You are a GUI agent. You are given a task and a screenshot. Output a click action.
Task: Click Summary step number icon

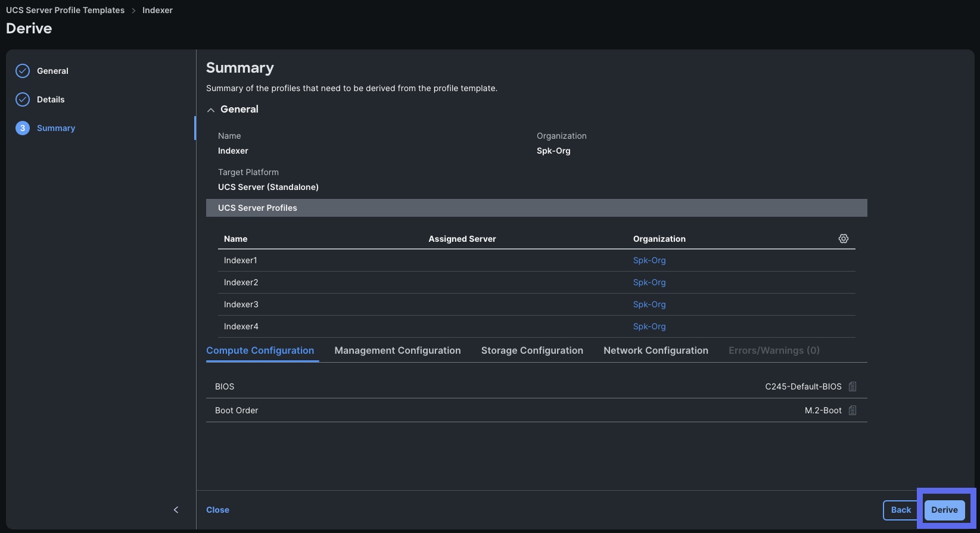pos(23,128)
